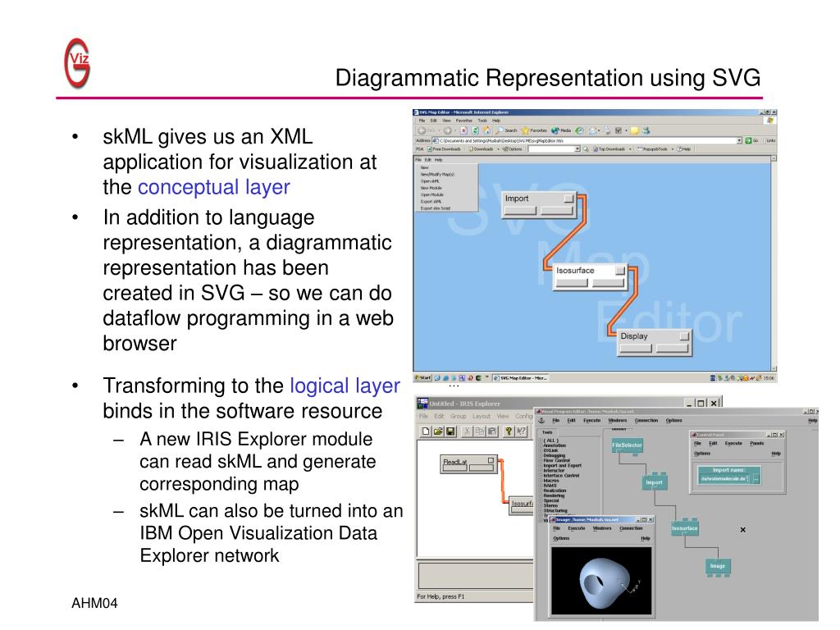Open the PopupsTools dropdown
Viewport: 840px width, 630px height.
coord(673,149)
